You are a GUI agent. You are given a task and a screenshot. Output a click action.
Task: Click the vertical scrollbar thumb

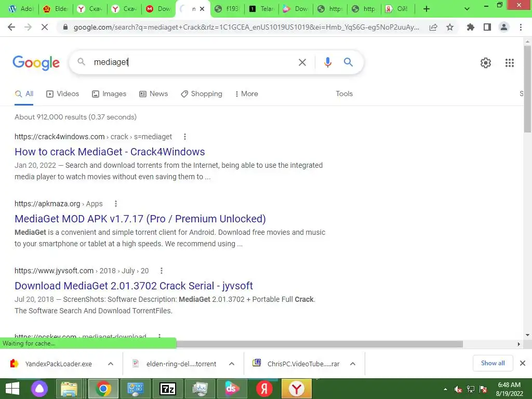pyautogui.click(x=527, y=89)
